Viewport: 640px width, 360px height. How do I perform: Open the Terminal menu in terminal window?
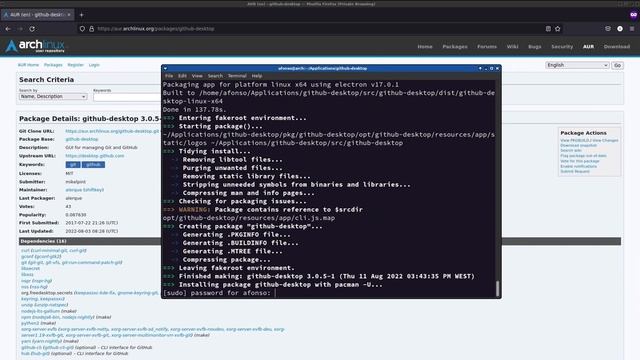point(237,76)
